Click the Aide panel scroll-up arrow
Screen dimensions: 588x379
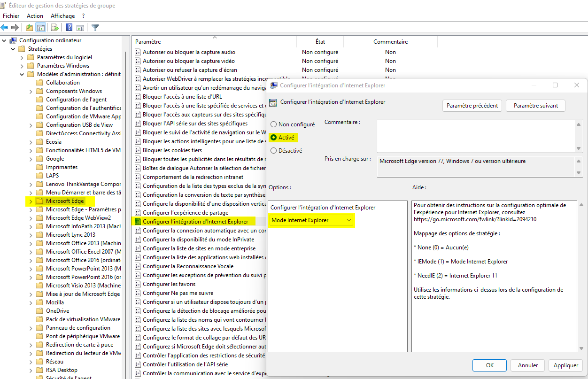point(582,205)
